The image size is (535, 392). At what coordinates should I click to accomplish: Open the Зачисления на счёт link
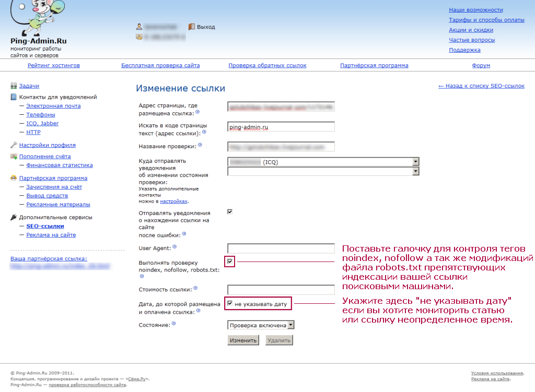tap(54, 187)
